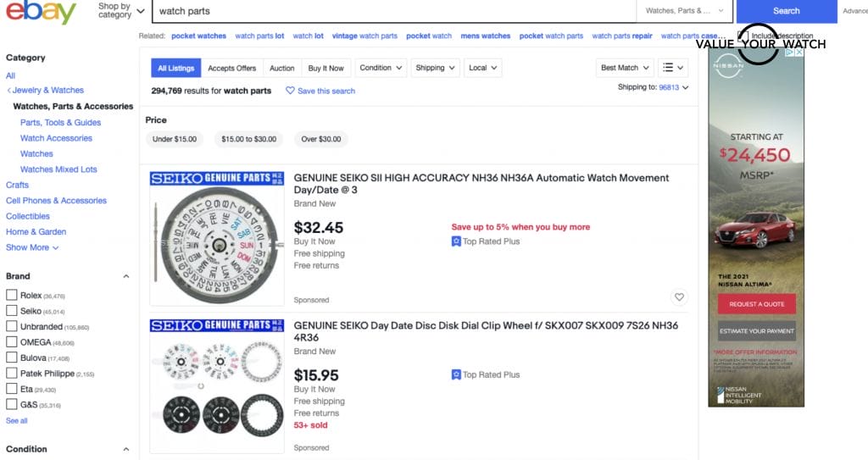Check the Rolex brand filter
868x460 pixels.
(x=12, y=295)
